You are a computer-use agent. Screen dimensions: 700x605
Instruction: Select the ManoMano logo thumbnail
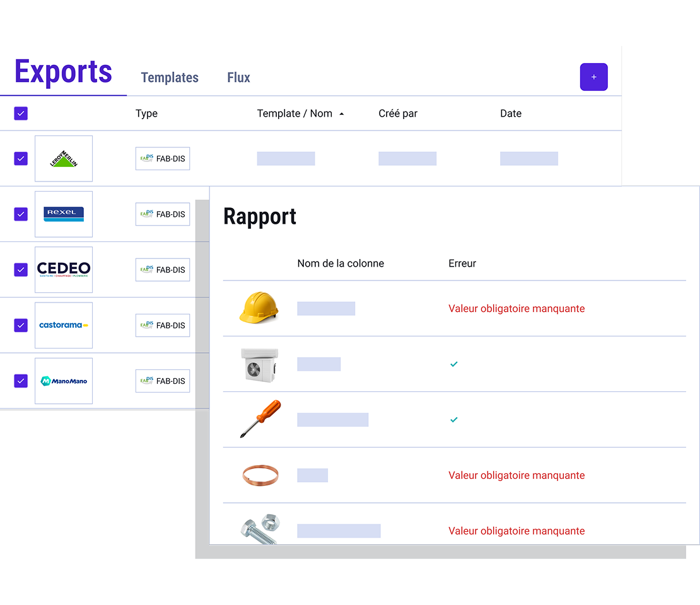point(64,381)
